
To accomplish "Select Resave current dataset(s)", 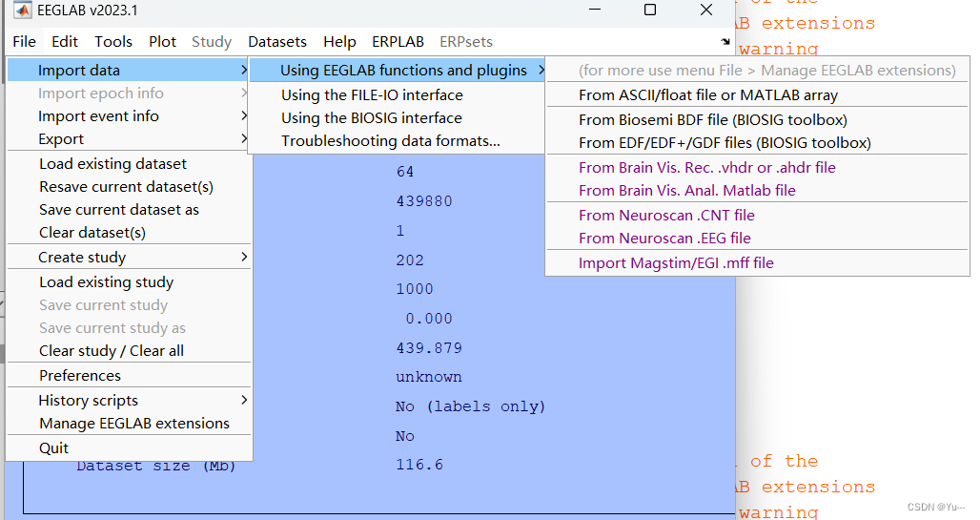I will pyautogui.click(x=128, y=187).
